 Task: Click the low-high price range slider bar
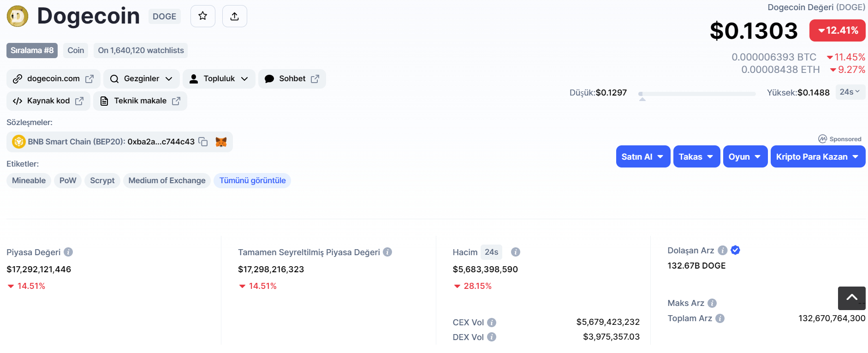click(697, 94)
